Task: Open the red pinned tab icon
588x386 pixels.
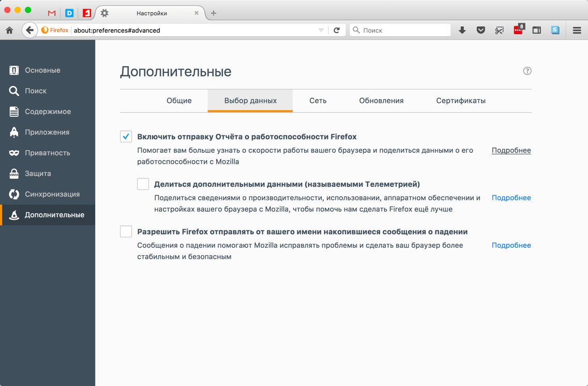Action: click(87, 13)
